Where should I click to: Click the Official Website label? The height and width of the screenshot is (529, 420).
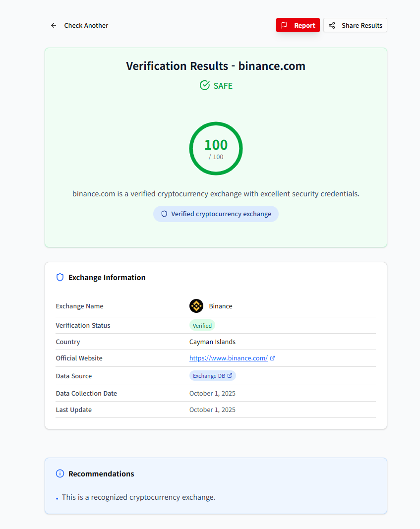tap(79, 358)
